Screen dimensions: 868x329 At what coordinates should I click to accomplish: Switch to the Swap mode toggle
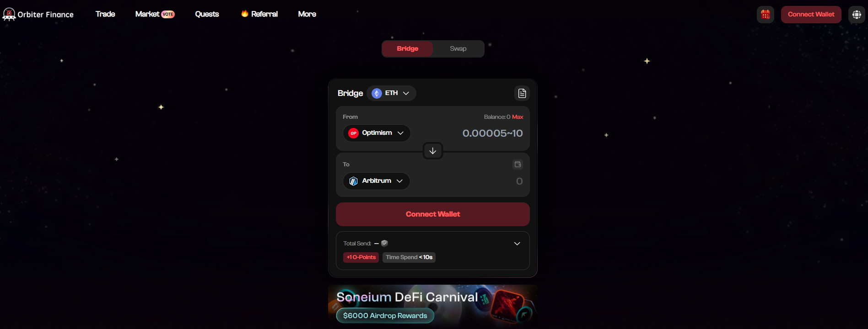tap(458, 49)
